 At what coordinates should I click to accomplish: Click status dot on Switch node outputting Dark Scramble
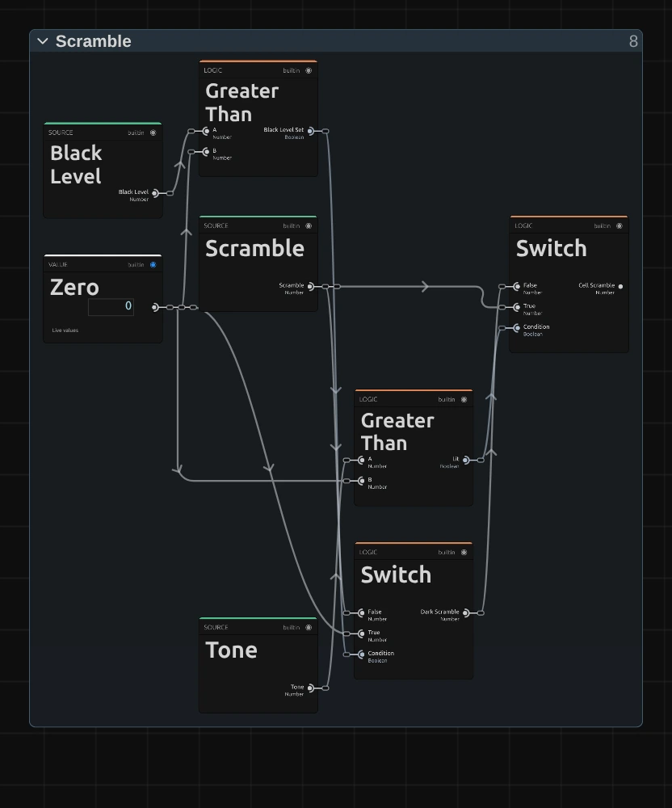point(464,553)
